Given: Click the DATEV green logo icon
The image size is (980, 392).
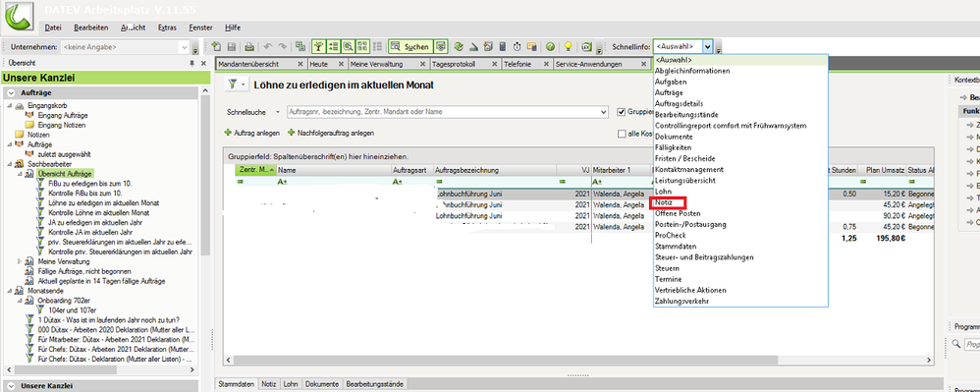Looking at the screenshot, I should coord(20,17).
